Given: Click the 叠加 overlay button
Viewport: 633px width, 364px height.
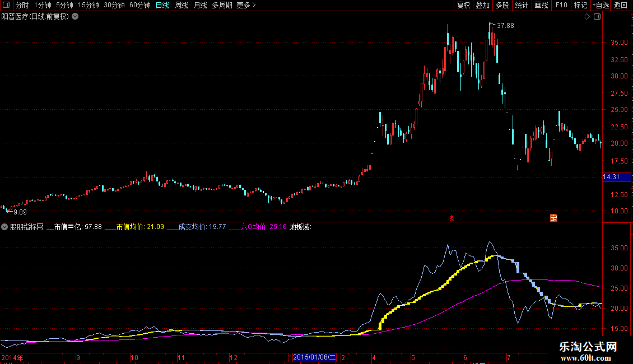Looking at the screenshot, I should [482, 5].
